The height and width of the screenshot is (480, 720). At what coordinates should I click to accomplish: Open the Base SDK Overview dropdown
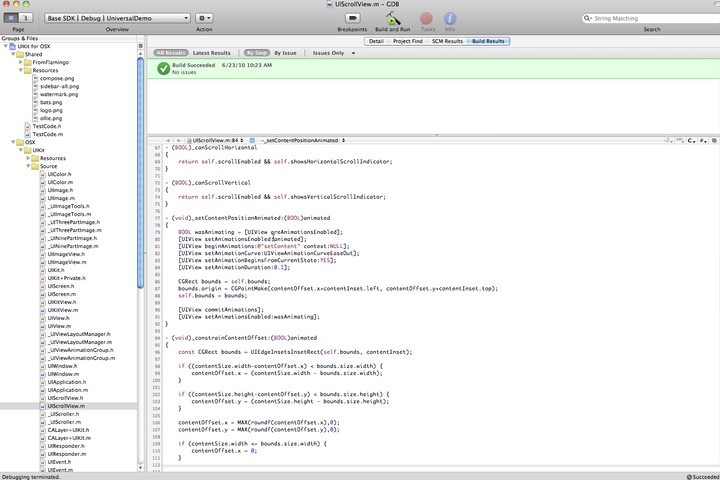point(117,18)
